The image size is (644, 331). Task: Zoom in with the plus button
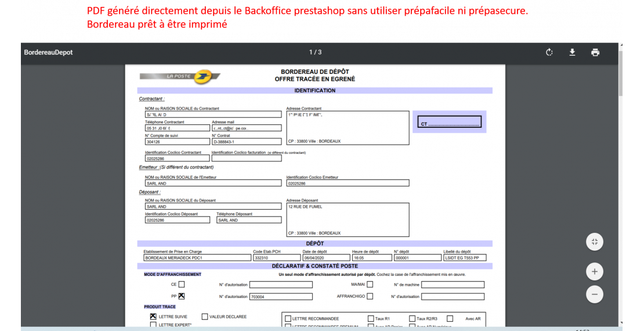click(594, 271)
